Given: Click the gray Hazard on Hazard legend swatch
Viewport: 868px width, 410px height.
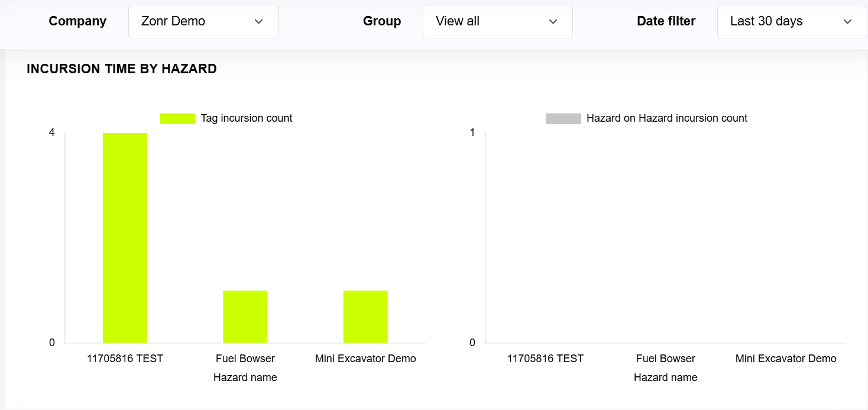Looking at the screenshot, I should (563, 118).
